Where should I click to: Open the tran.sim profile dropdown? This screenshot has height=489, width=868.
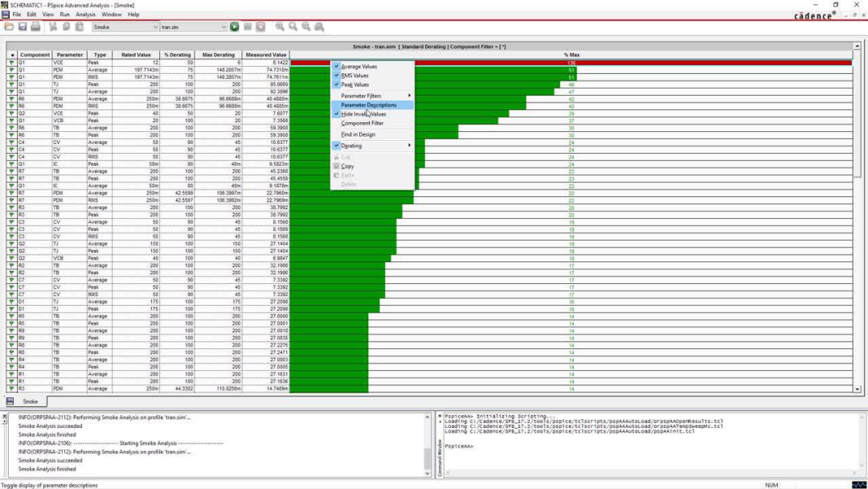click(x=223, y=27)
